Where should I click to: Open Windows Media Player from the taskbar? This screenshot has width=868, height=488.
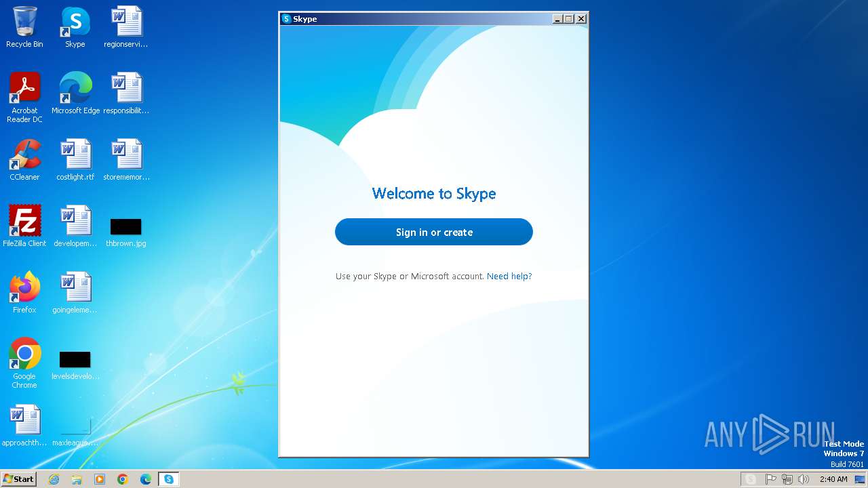[100, 479]
